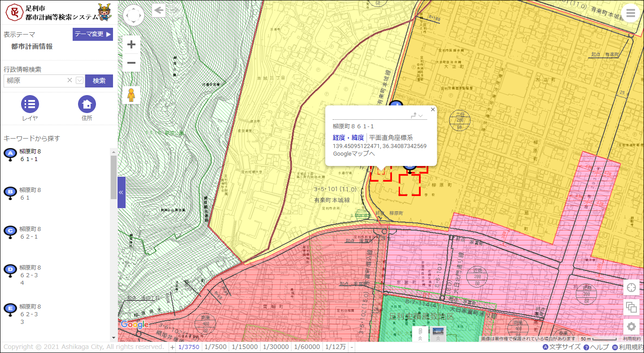Switch popup to 経度・緯度 tab
Image resolution: width=644 pixels, height=353 pixels.
(348, 138)
